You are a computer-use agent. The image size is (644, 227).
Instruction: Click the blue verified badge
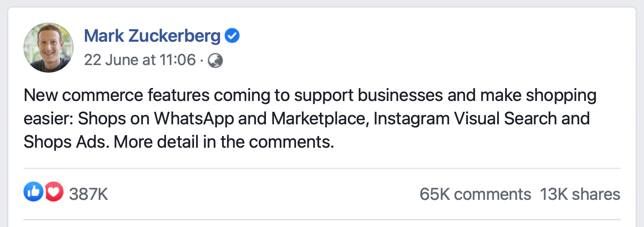232,36
